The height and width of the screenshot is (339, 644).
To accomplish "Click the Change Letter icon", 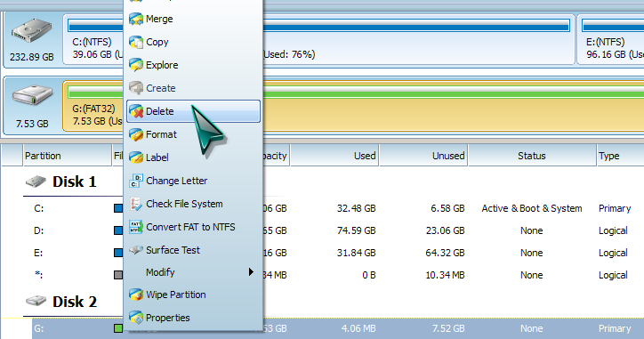I will point(136,181).
